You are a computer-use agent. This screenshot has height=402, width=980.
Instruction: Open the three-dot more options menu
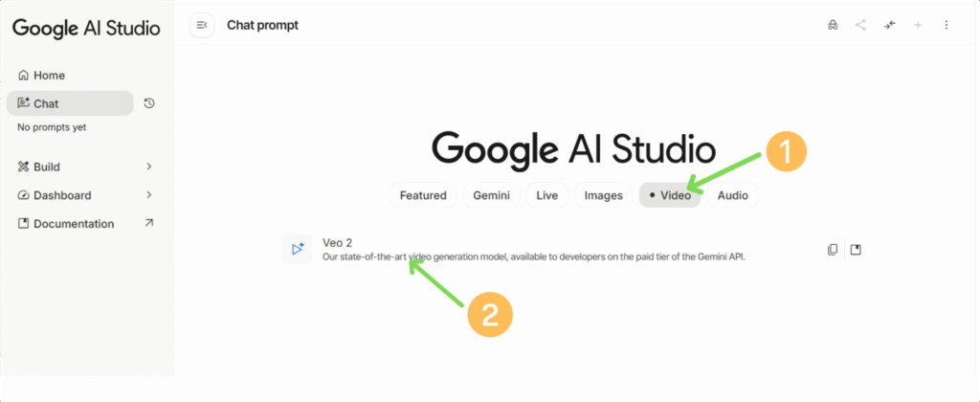coord(947,25)
